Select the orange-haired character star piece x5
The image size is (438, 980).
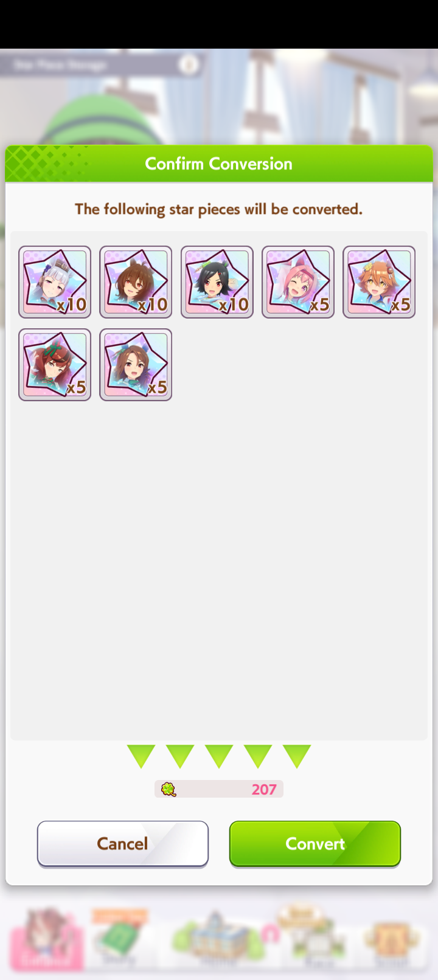click(379, 282)
